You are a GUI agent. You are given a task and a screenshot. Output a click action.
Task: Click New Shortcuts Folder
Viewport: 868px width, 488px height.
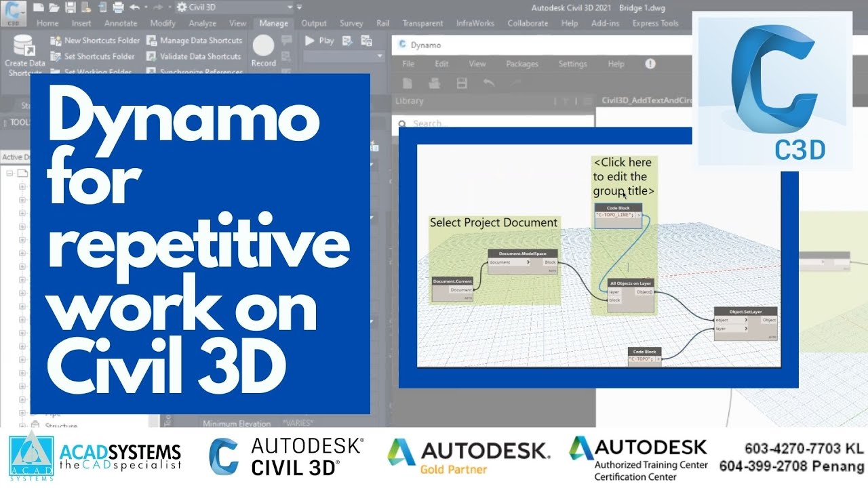(x=95, y=41)
